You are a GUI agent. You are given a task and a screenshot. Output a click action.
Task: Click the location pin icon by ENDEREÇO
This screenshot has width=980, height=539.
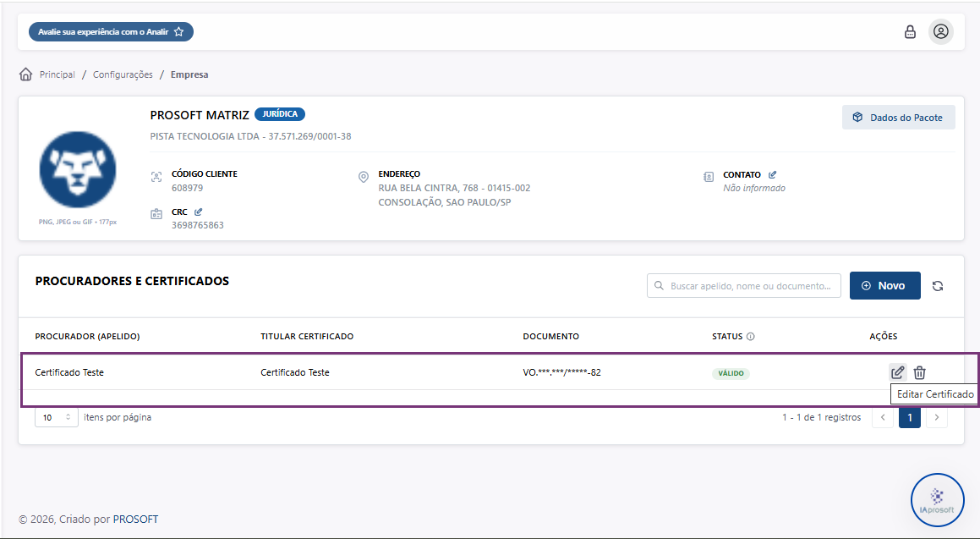point(363,177)
